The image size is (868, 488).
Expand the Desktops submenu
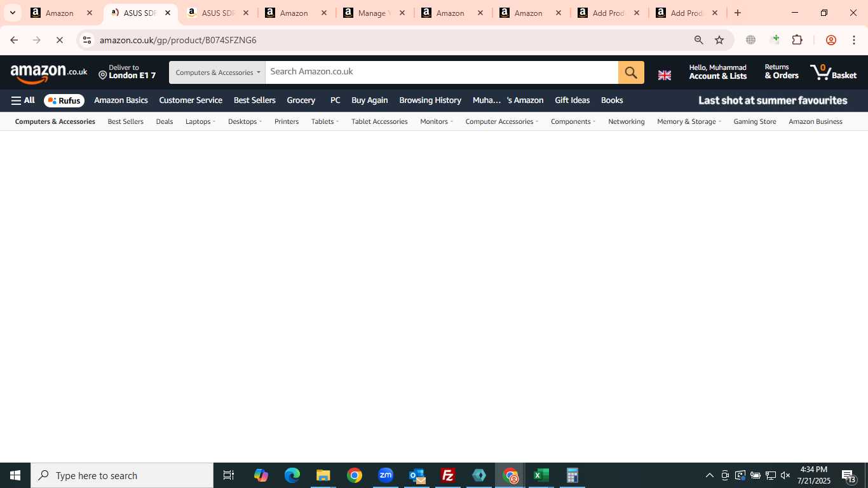245,121
